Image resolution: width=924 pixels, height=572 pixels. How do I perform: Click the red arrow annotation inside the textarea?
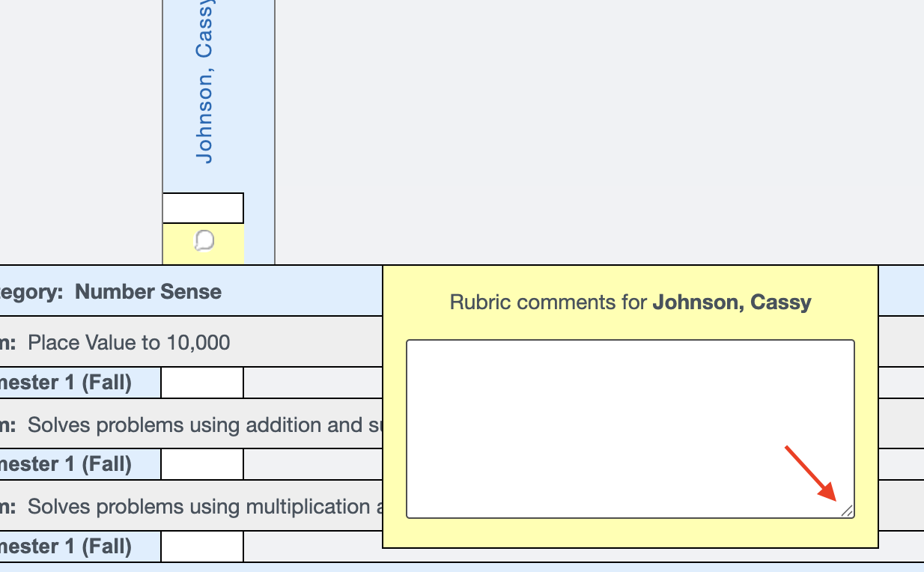click(811, 473)
